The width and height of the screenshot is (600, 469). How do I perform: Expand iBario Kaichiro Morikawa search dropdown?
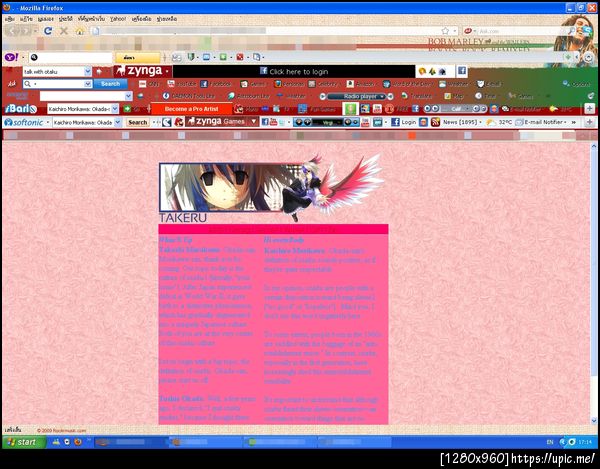115,109
